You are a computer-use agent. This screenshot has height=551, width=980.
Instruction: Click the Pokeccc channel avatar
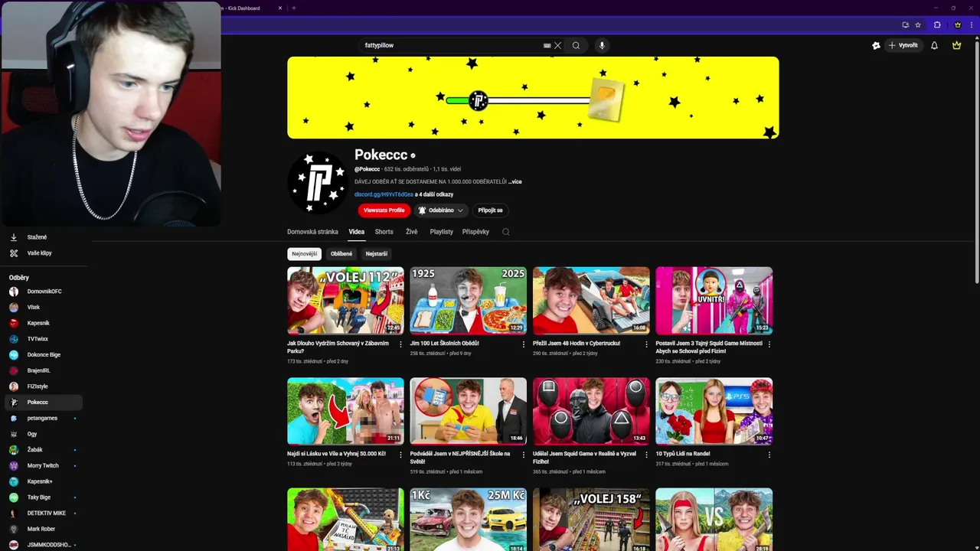[x=318, y=183]
